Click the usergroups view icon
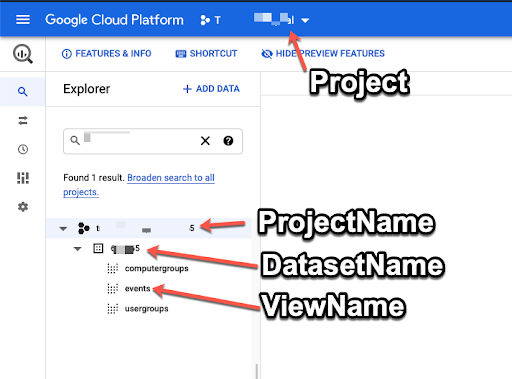 click(x=113, y=309)
